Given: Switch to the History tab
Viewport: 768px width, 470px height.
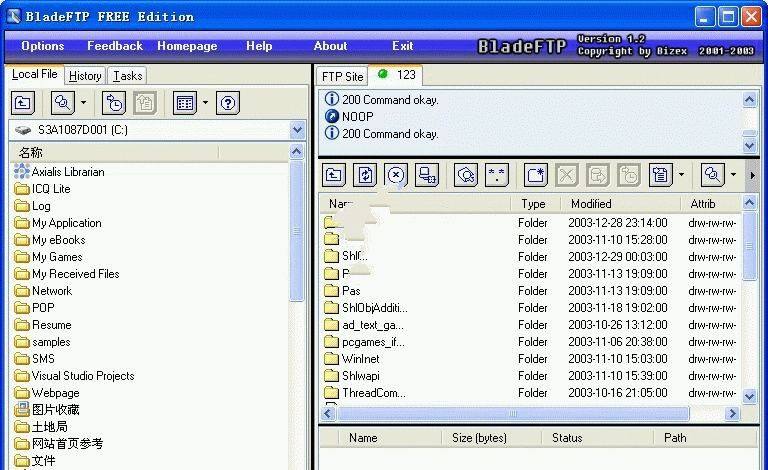Looking at the screenshot, I should pos(85,76).
